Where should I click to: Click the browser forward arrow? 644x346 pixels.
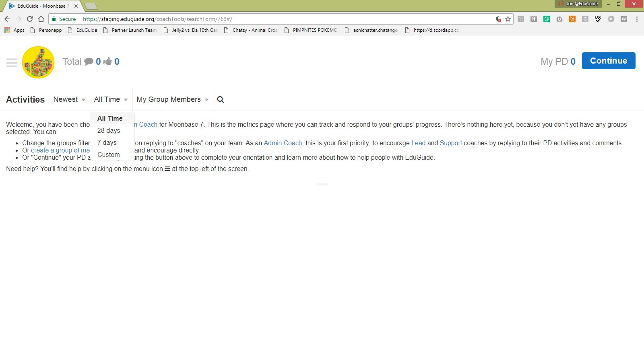click(x=19, y=19)
